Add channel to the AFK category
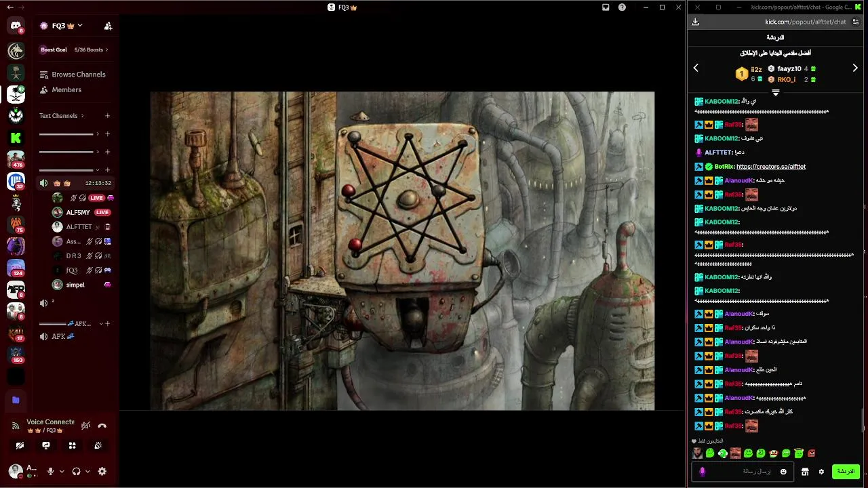The height and width of the screenshot is (488, 868). pyautogui.click(x=107, y=324)
